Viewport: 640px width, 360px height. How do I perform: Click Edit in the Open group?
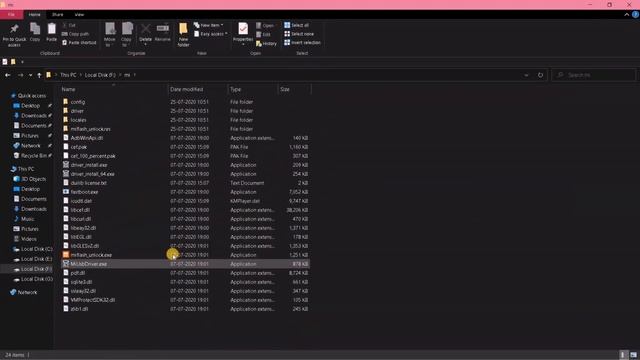263,34
